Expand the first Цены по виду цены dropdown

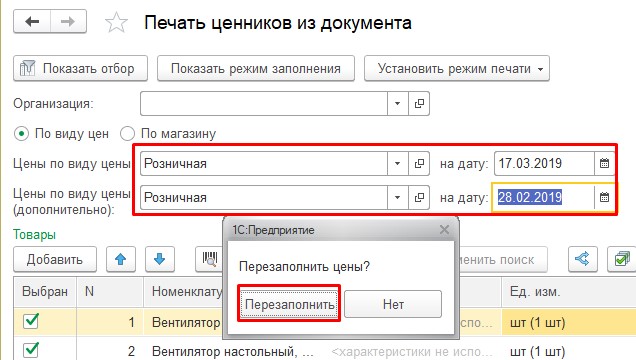pyautogui.click(x=398, y=163)
